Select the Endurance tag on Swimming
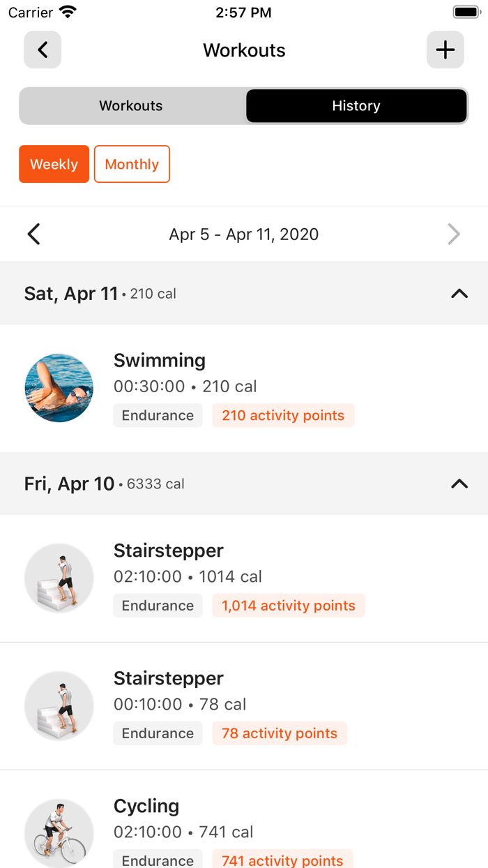This screenshot has width=488, height=868. (158, 415)
